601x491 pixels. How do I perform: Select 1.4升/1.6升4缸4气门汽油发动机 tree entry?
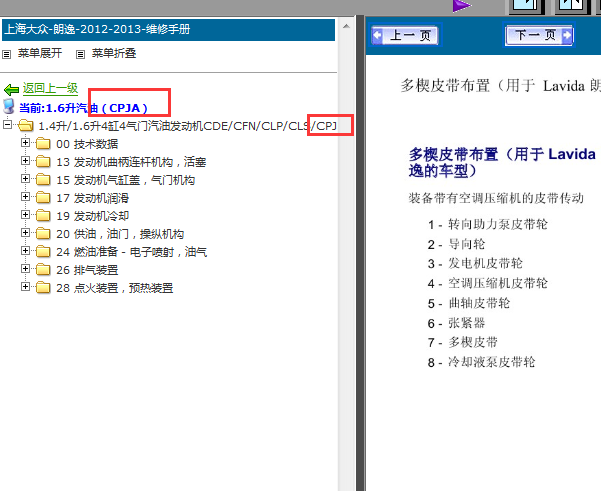(x=187, y=126)
